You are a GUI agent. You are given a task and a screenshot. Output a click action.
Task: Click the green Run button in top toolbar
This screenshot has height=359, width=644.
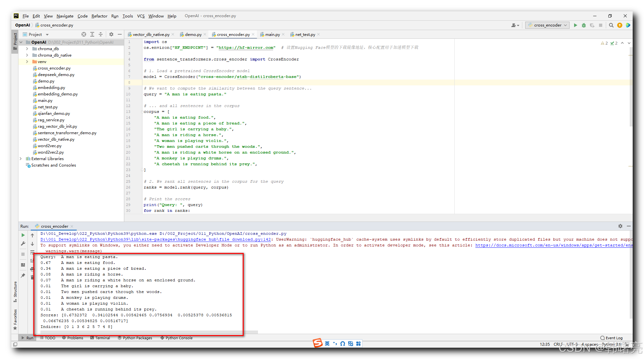coord(575,25)
